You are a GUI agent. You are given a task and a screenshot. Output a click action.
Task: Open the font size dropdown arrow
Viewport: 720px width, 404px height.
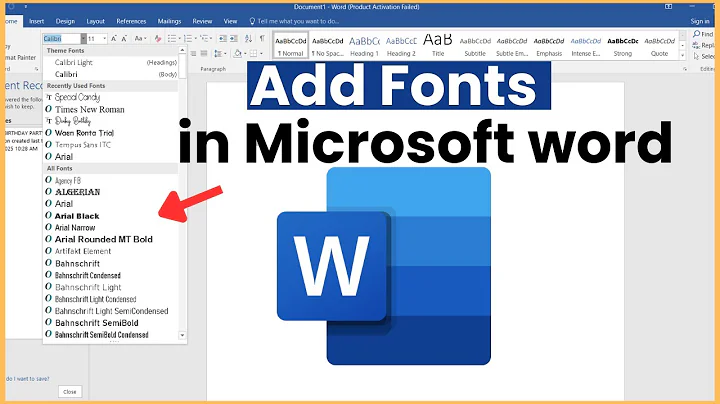[x=105, y=39]
